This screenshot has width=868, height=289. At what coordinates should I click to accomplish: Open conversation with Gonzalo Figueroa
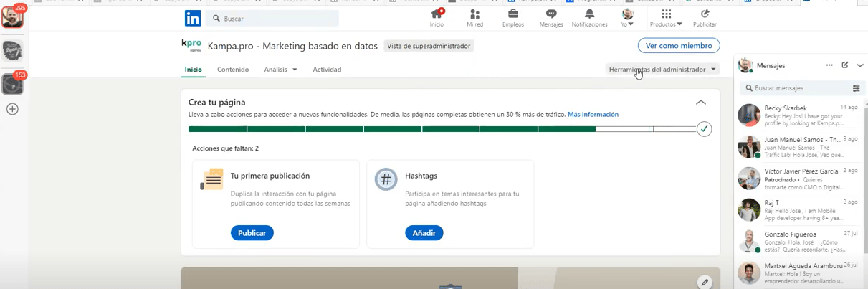point(799,242)
